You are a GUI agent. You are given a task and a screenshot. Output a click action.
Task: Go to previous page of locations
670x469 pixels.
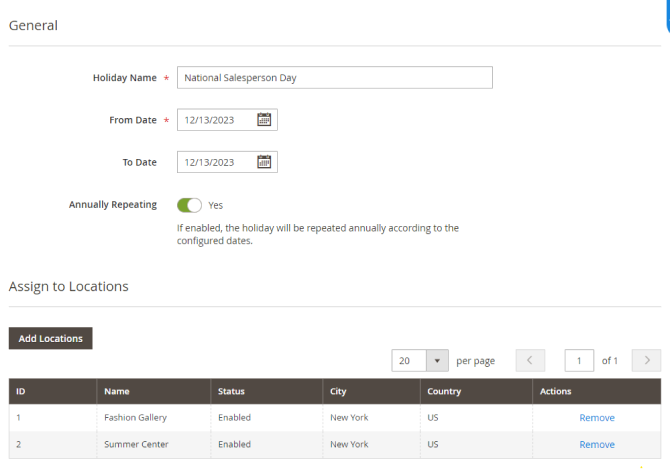[x=530, y=360]
